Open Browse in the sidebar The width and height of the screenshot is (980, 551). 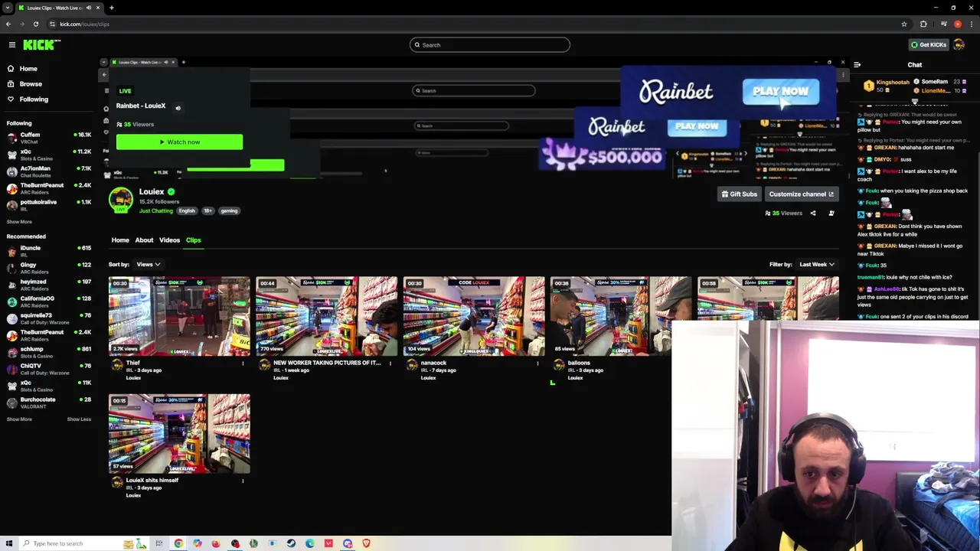(x=31, y=84)
